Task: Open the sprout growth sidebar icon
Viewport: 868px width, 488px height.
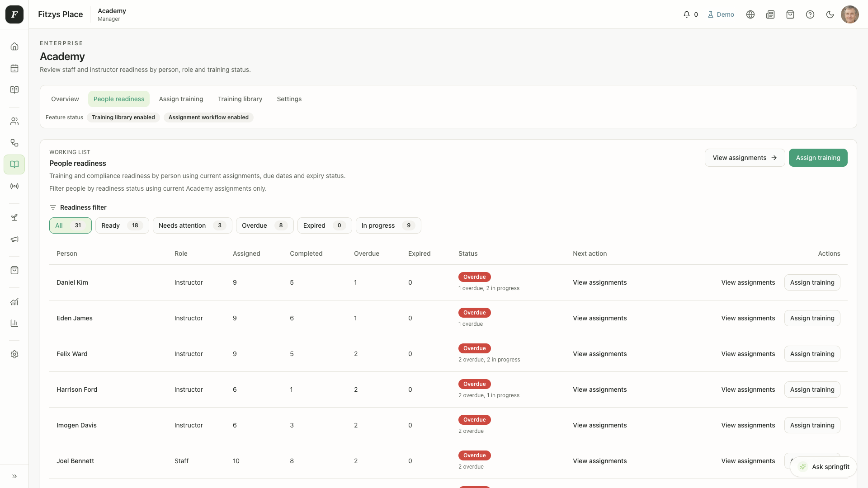Action: 14,217
